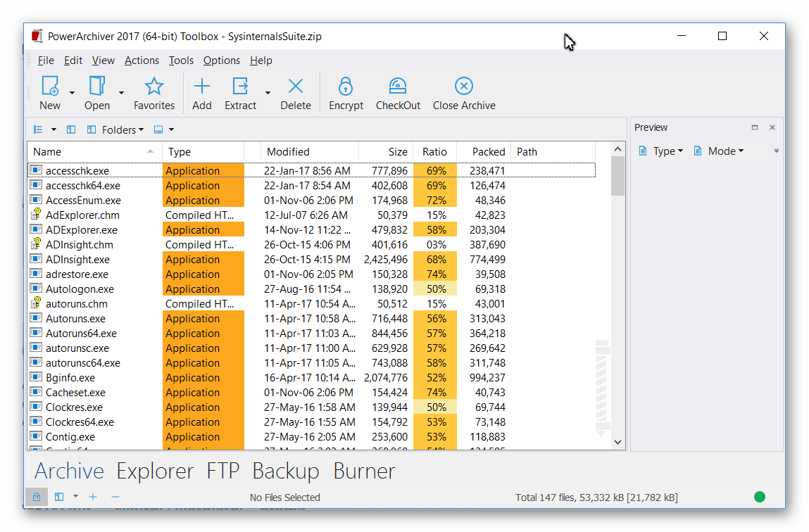This screenshot has height=532, width=809.
Task: Click the file icon of ADInsight.chm
Action: [36, 243]
